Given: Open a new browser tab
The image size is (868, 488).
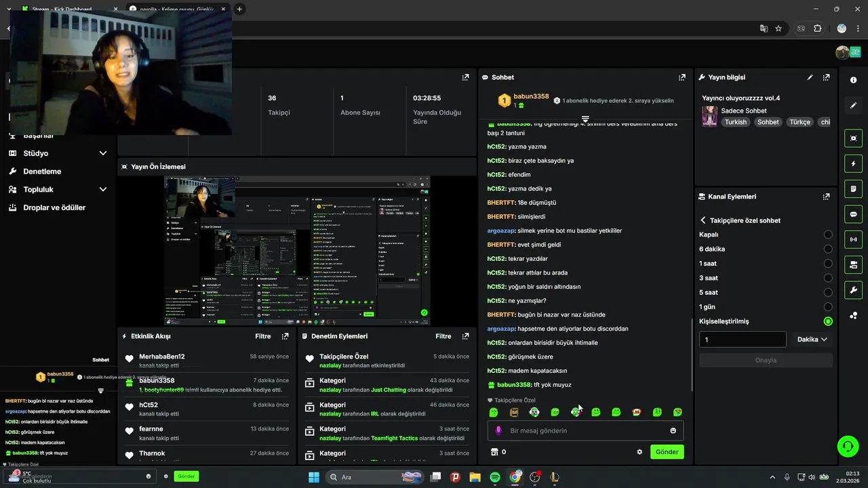Looking at the screenshot, I should click(239, 9).
